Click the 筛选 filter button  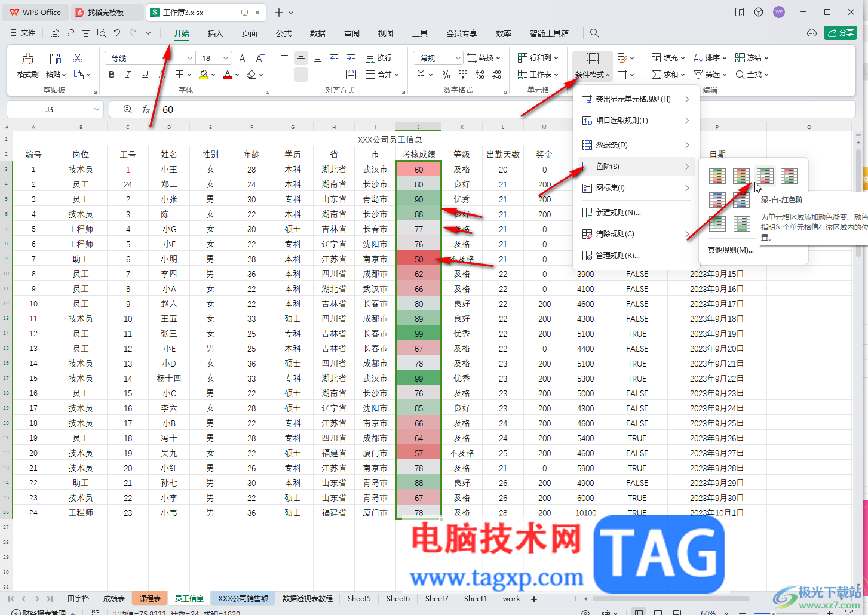tap(710, 75)
